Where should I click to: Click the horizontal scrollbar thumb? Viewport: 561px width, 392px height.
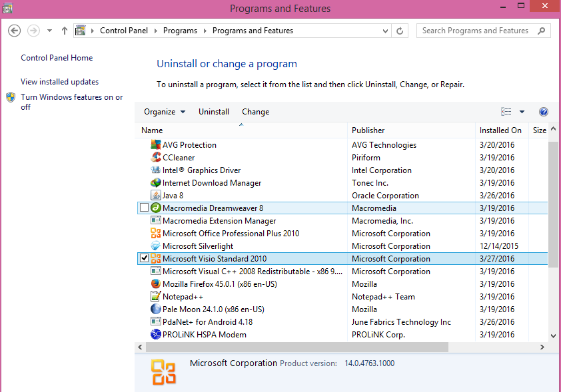297,347
